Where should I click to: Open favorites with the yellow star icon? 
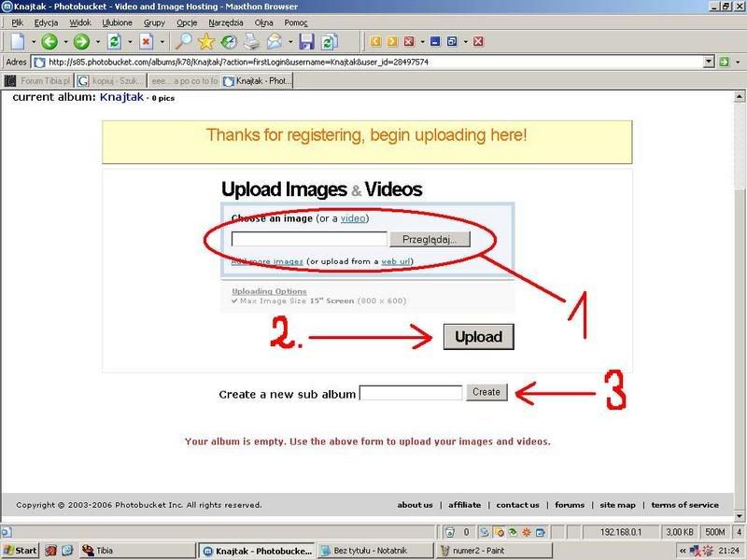(206, 41)
